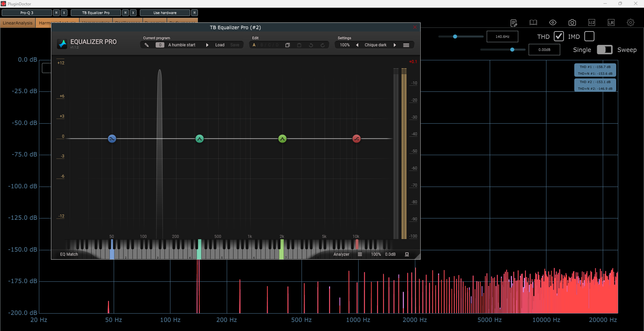
Task: Mute TB Equalizer Pro with M button
Action: (125, 13)
